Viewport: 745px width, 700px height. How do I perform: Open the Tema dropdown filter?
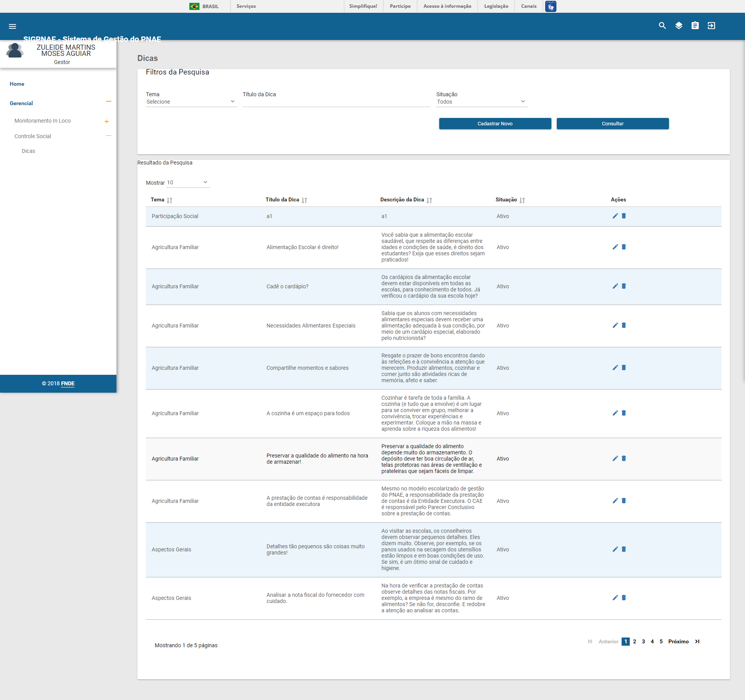pyautogui.click(x=191, y=102)
